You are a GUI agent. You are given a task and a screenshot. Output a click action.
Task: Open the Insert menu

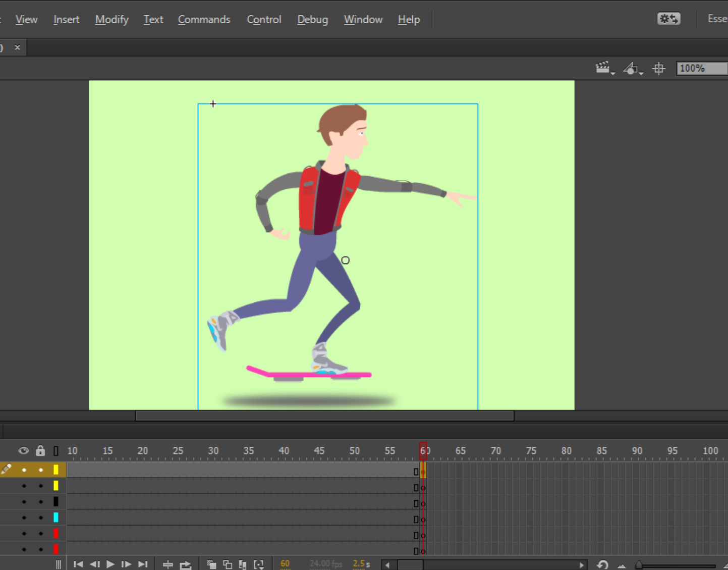tap(67, 19)
